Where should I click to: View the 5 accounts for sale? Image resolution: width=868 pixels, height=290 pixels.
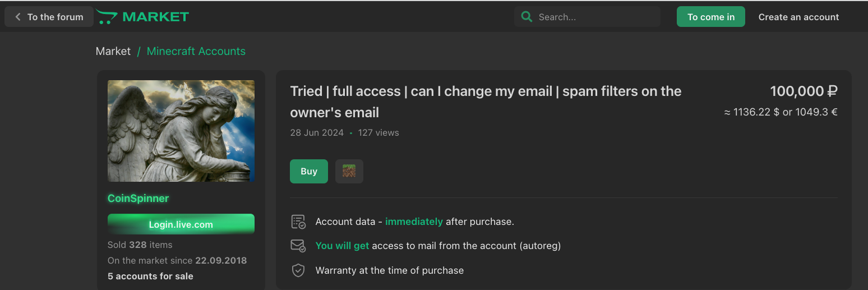pyautogui.click(x=150, y=276)
